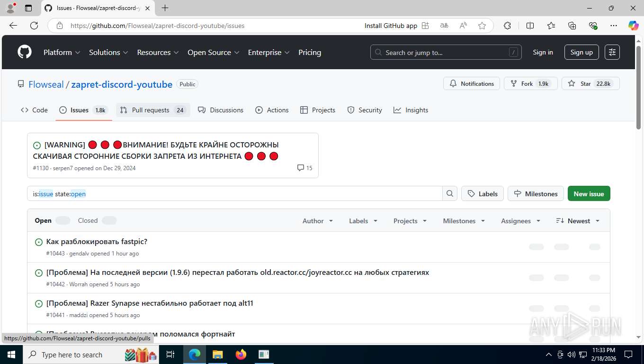
Task: Open the Assignees filter dropdown
Action: click(x=521, y=221)
